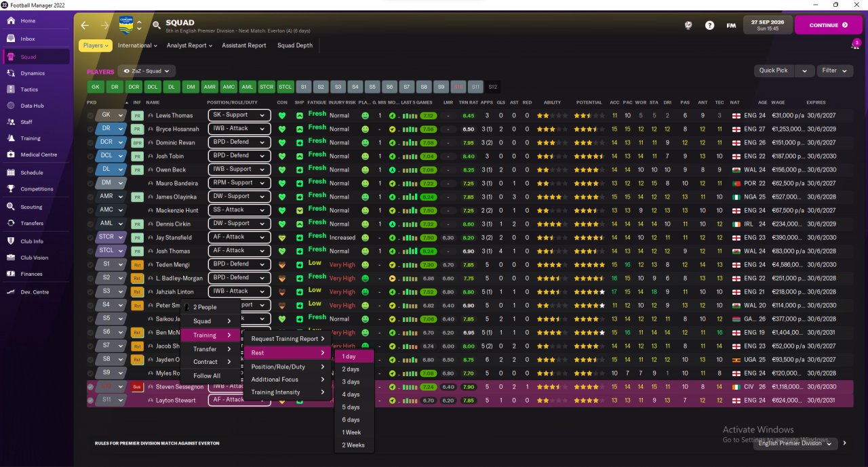Click Follow All in context menu

[x=210, y=375]
